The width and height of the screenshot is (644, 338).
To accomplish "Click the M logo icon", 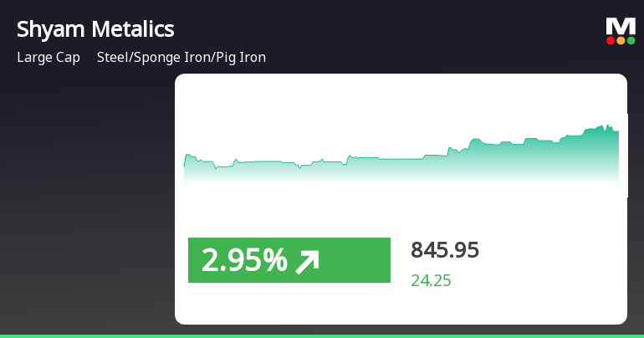I will click(621, 26).
